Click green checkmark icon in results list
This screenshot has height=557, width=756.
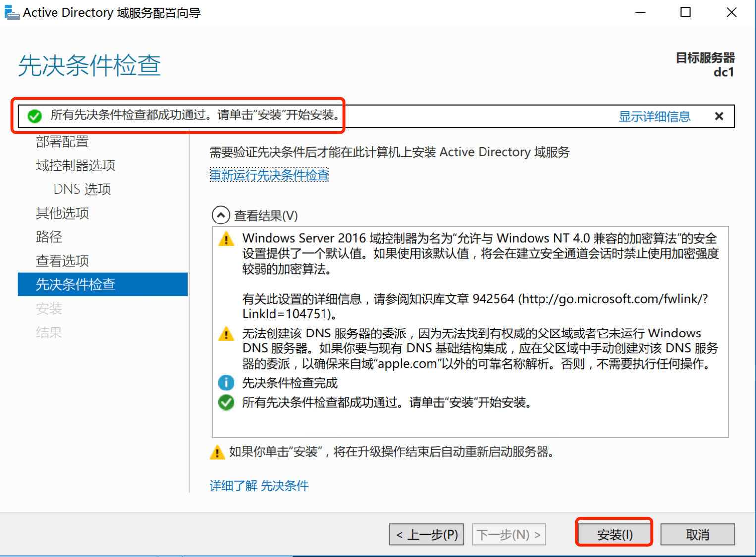point(226,402)
